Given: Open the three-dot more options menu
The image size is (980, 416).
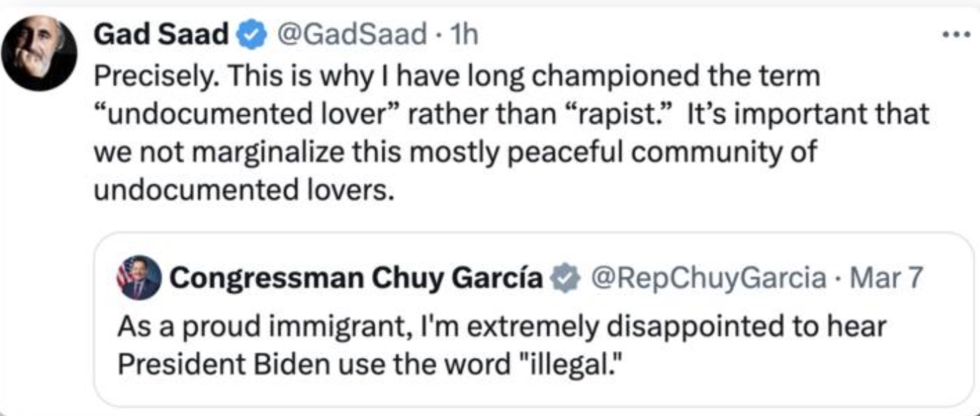Looking at the screenshot, I should click(956, 34).
